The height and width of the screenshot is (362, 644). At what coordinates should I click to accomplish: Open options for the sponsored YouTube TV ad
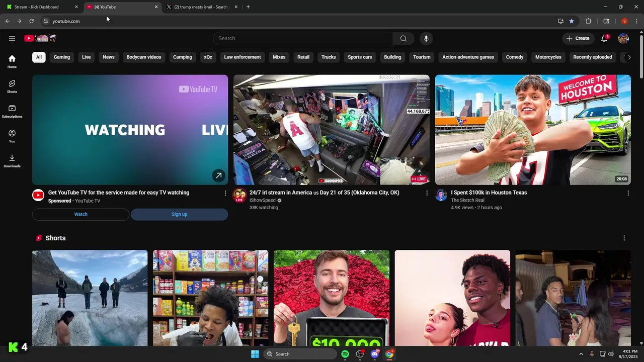(x=225, y=193)
